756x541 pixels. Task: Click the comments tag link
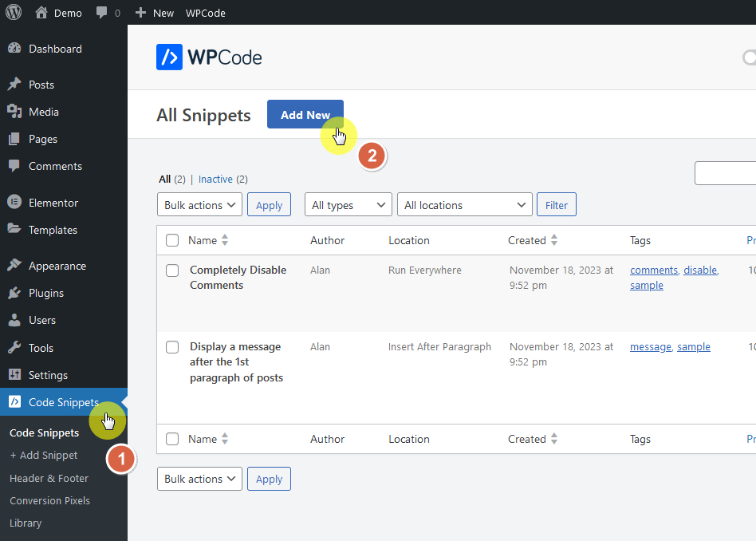click(x=654, y=270)
